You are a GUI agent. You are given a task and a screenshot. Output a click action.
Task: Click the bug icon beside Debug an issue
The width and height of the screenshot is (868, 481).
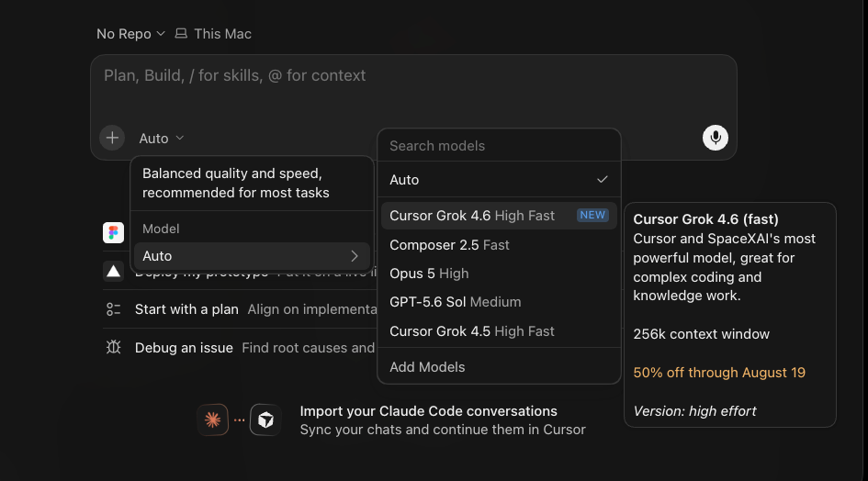[x=114, y=348]
